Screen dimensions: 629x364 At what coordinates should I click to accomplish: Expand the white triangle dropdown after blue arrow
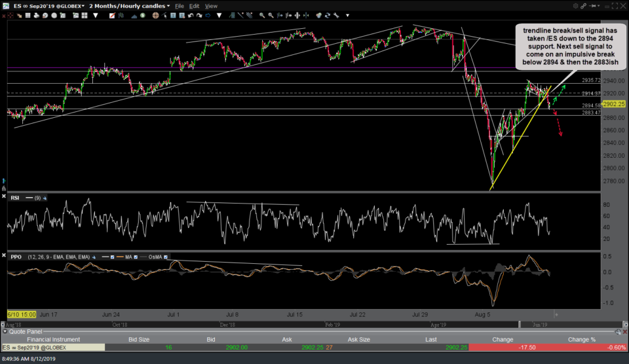click(219, 16)
